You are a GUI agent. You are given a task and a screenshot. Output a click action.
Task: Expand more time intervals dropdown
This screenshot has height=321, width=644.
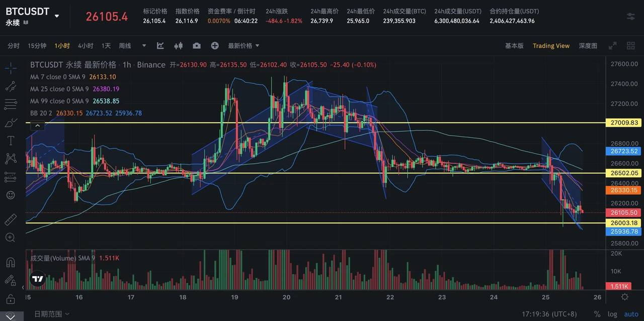point(144,46)
